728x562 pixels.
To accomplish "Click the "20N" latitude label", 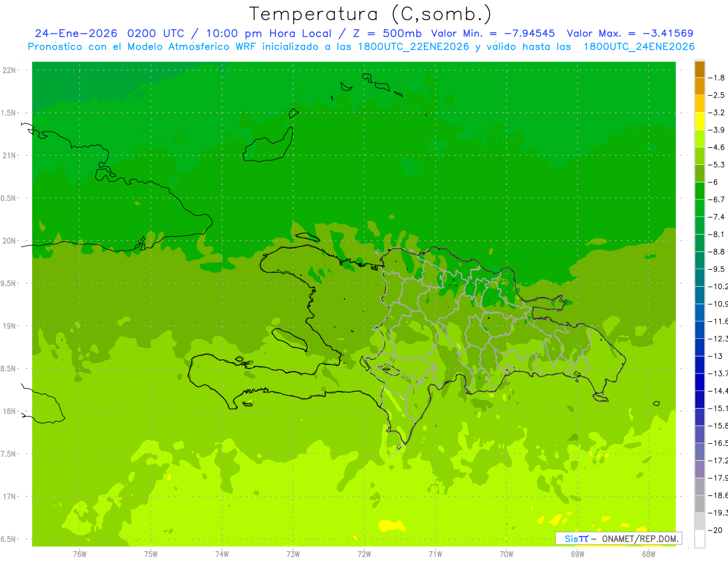I will point(10,241).
